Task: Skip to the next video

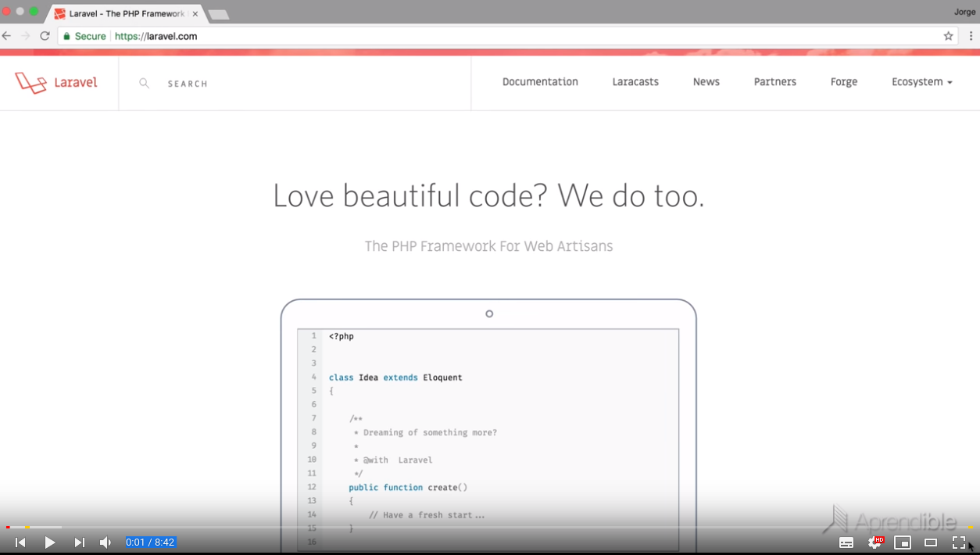Action: point(79,542)
